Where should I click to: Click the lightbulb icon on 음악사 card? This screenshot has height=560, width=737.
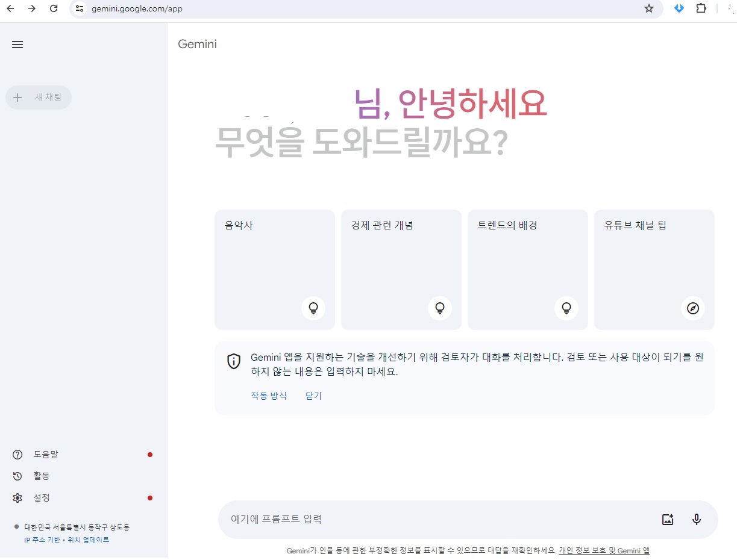pos(313,308)
